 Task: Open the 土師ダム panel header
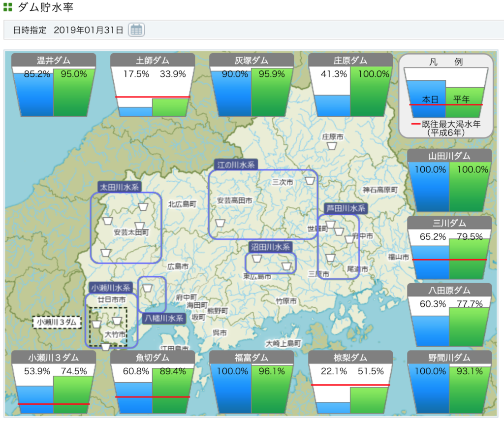[x=152, y=61]
